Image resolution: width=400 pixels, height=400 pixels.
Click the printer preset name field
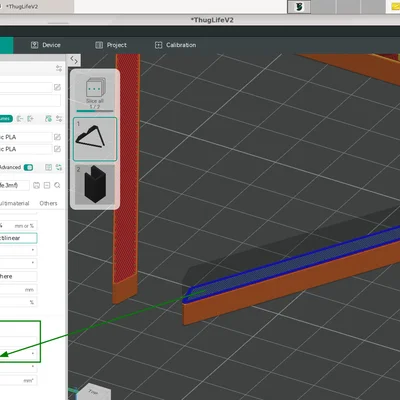pyautogui.click(x=26, y=87)
